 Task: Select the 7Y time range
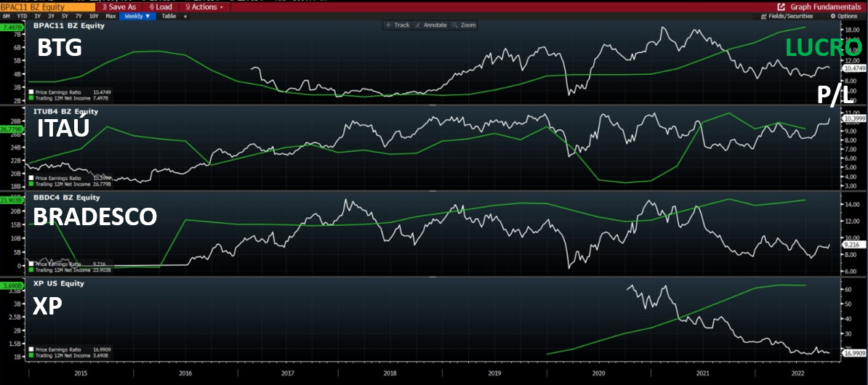tap(79, 17)
